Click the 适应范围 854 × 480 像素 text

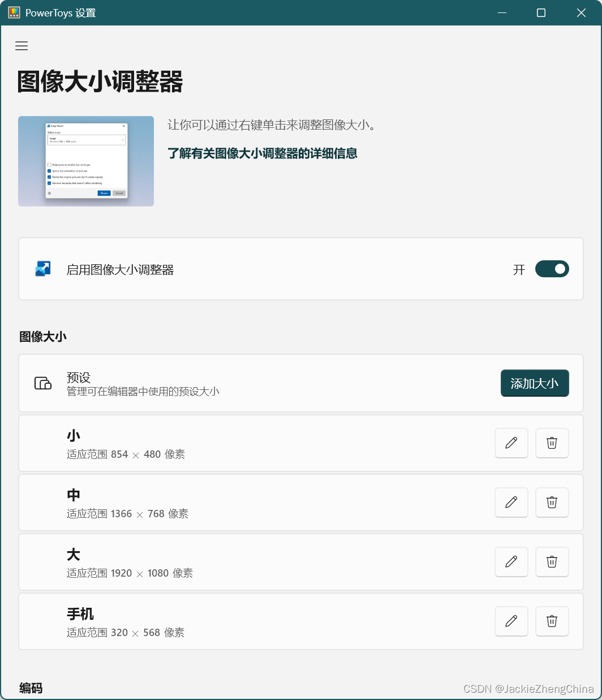tap(126, 454)
